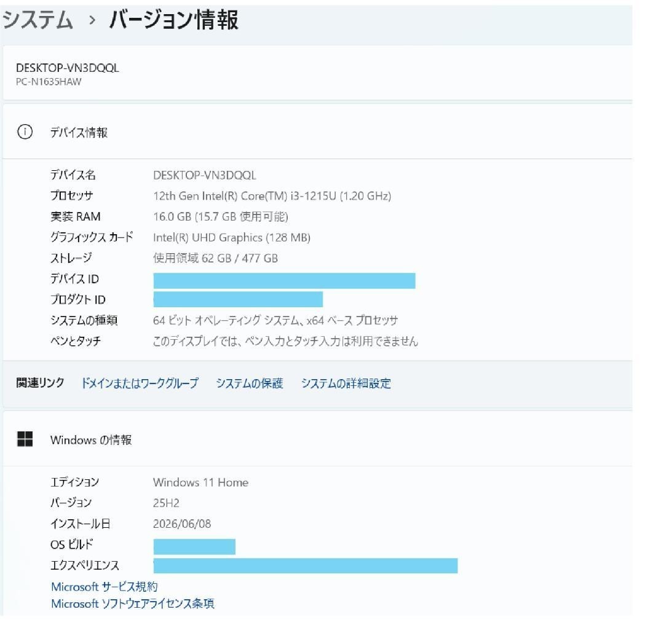Click the バージョン label
The image size is (664, 644).
click(x=71, y=503)
